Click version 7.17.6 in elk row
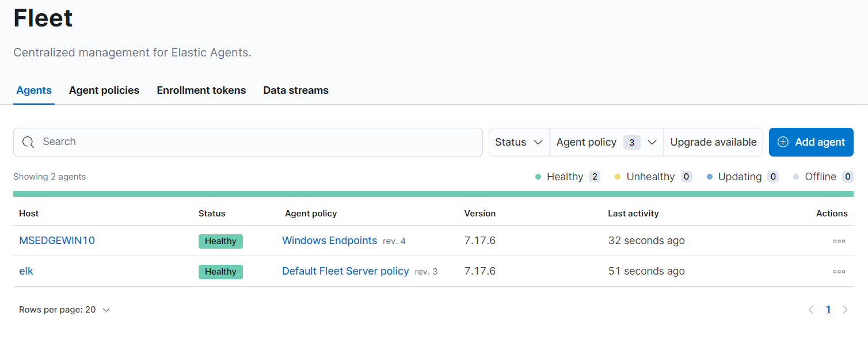Image resolution: width=868 pixels, height=354 pixels. click(480, 271)
